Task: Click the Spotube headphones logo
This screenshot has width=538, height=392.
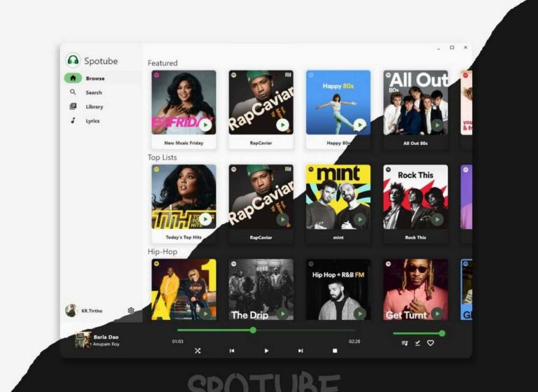Action: pos(73,61)
